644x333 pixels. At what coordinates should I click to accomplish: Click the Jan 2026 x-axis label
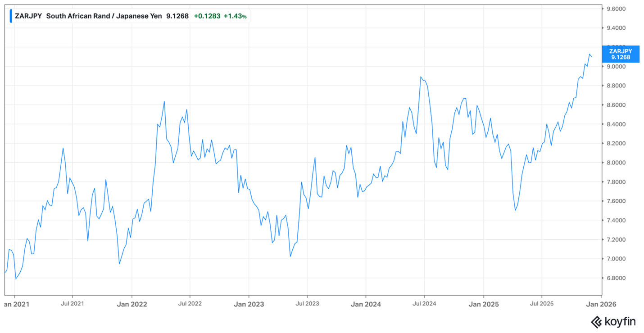click(x=600, y=304)
